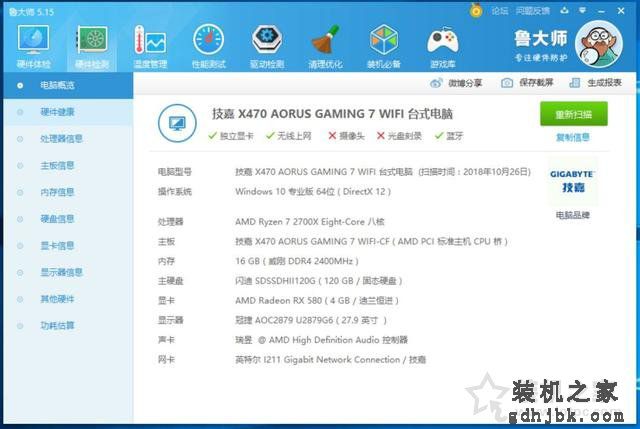Click the X470 AORUS GAMING 7 WIFI-CF motherboard text
The height and width of the screenshot is (429, 640).
[x=371, y=242]
